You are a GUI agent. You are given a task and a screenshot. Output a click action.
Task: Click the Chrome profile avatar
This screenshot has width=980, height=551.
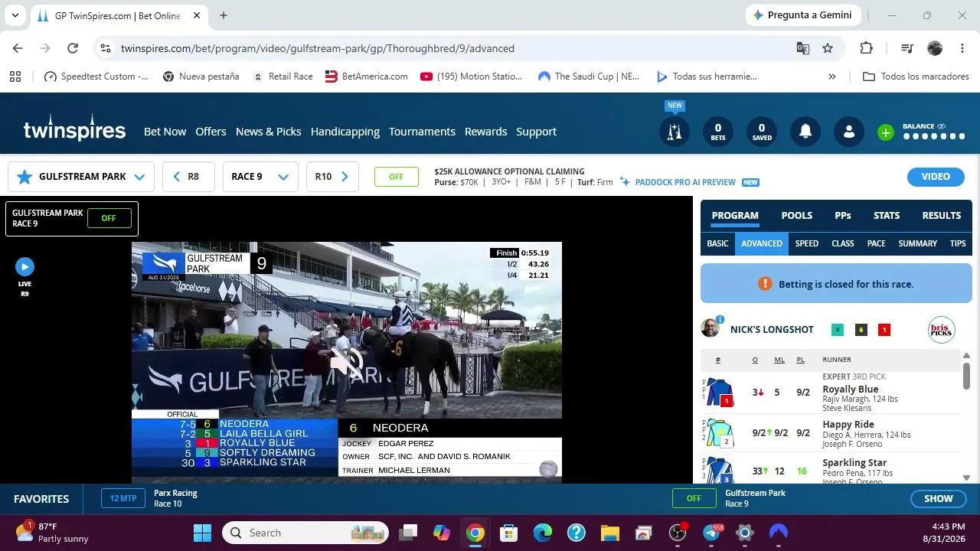coord(935,48)
